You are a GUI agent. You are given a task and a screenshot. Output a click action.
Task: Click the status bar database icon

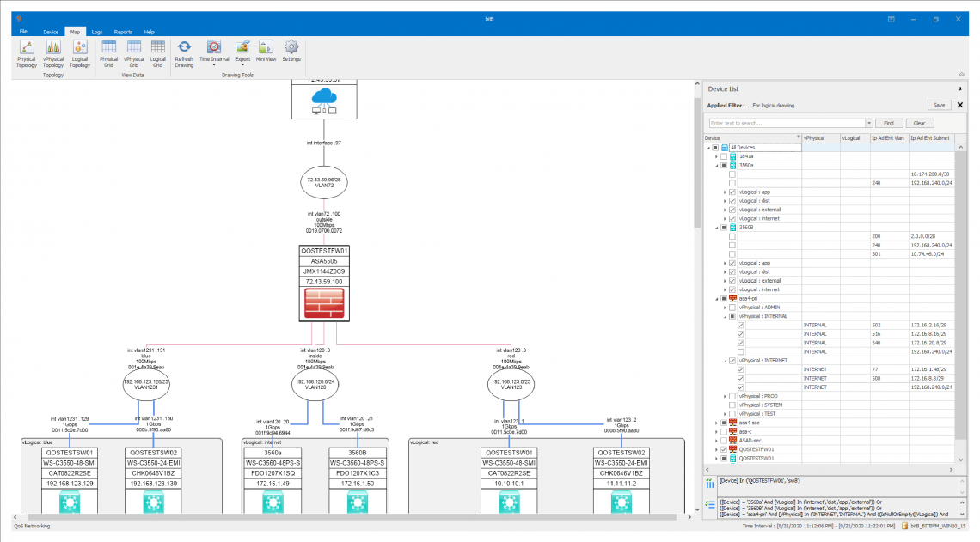[x=904, y=527]
